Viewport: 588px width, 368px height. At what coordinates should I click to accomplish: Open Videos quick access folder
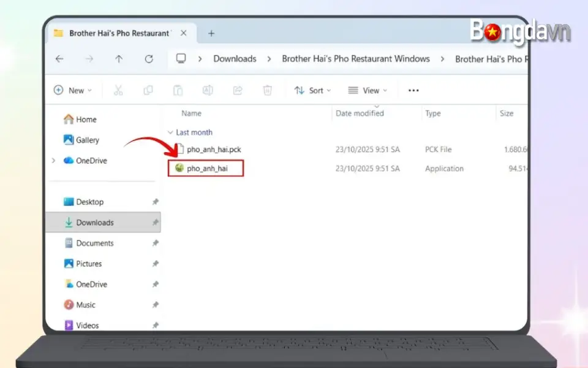[81, 325]
